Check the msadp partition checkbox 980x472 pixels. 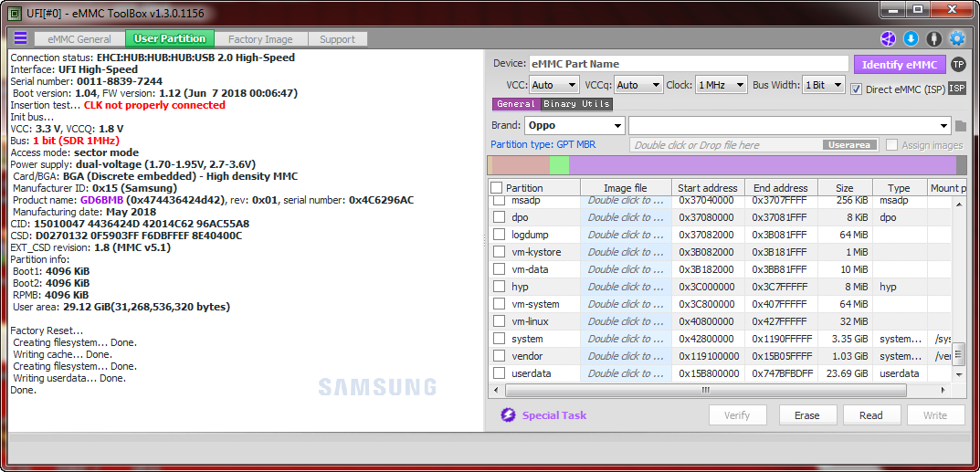click(x=499, y=201)
